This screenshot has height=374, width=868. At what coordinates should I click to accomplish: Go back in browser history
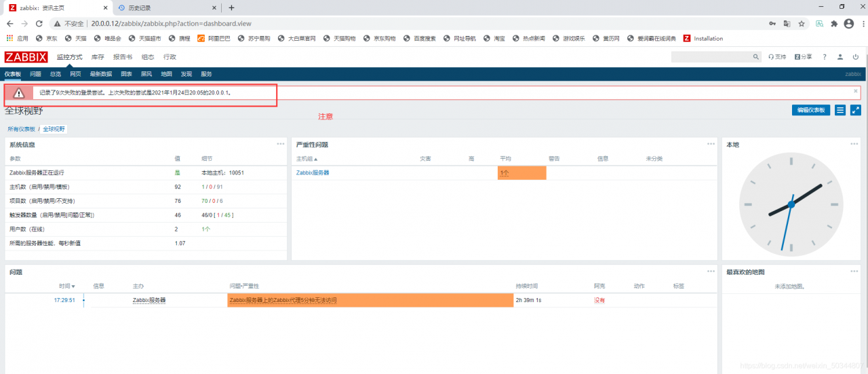(x=10, y=23)
